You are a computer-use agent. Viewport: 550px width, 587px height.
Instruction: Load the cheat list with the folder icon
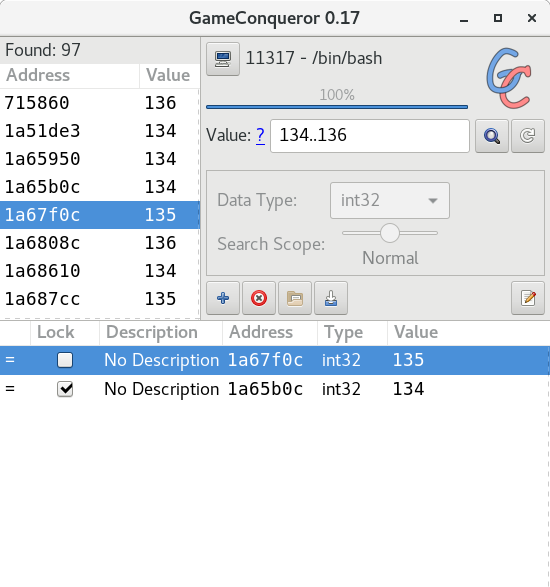coord(295,298)
